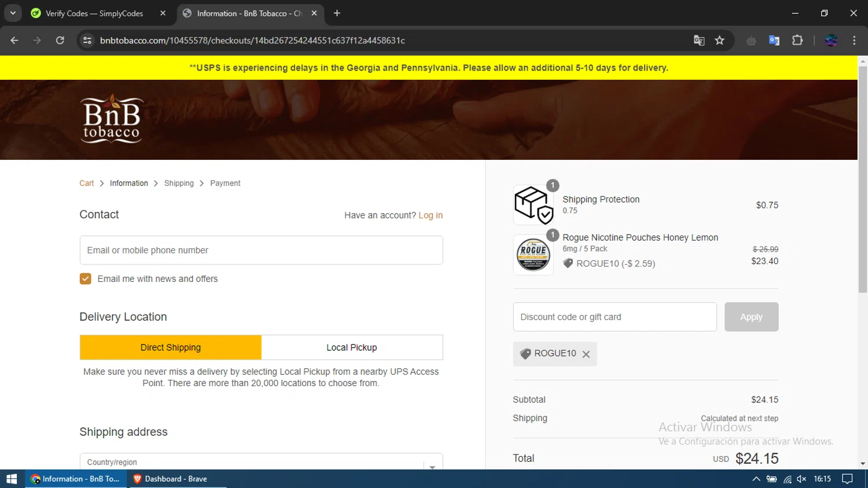Click the Rogue Nicotine Pouches Honey Lemon title
Screen dimensions: 868x488
point(640,237)
